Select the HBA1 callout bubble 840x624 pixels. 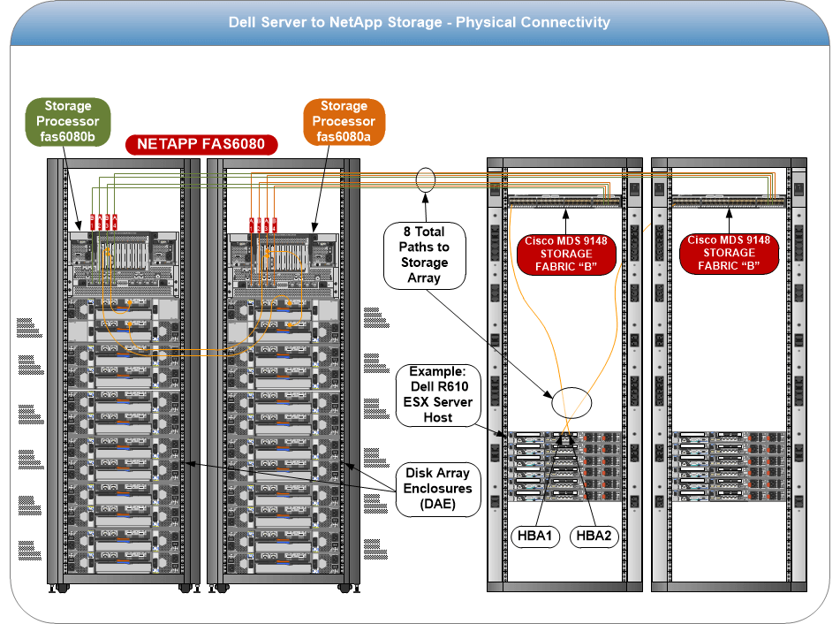[x=536, y=536]
